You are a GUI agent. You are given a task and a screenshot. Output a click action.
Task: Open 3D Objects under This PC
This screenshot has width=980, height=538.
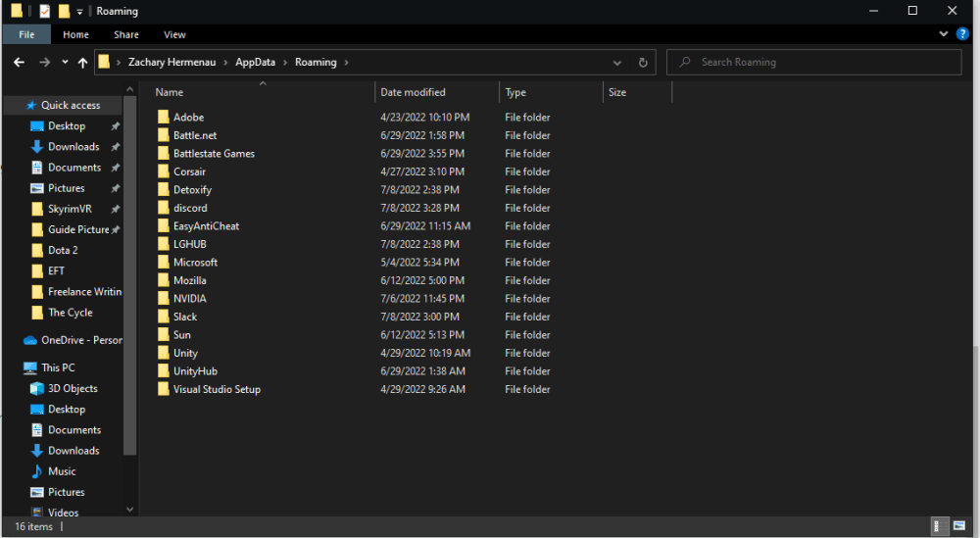point(73,388)
